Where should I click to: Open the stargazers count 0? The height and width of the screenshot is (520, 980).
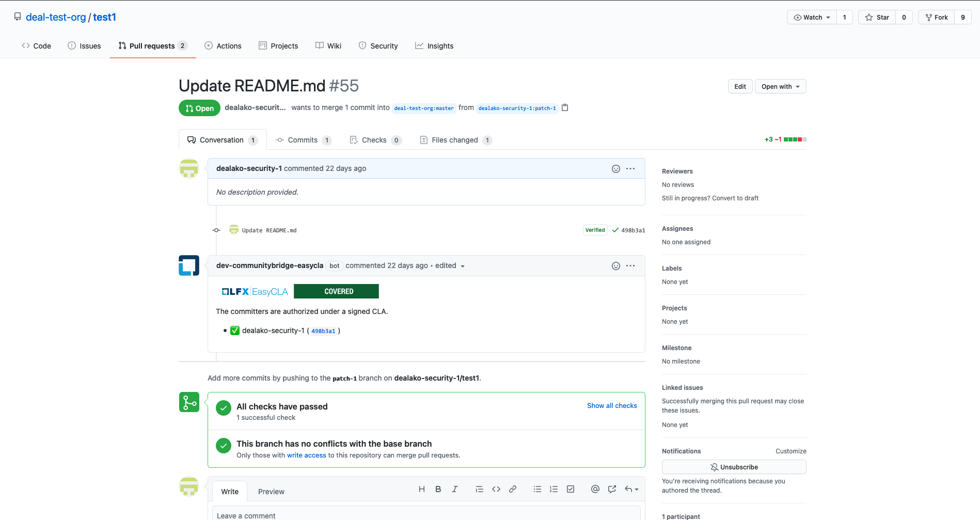904,17
